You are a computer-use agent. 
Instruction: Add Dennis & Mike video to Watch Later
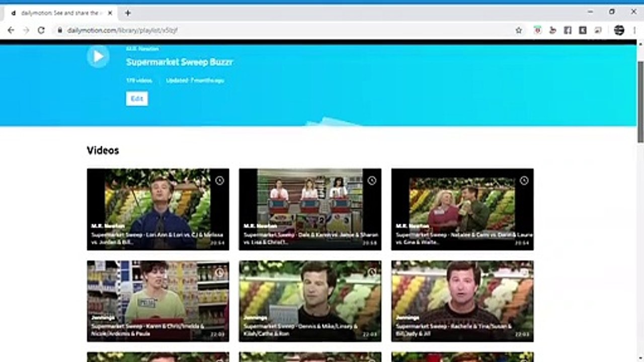point(372,273)
